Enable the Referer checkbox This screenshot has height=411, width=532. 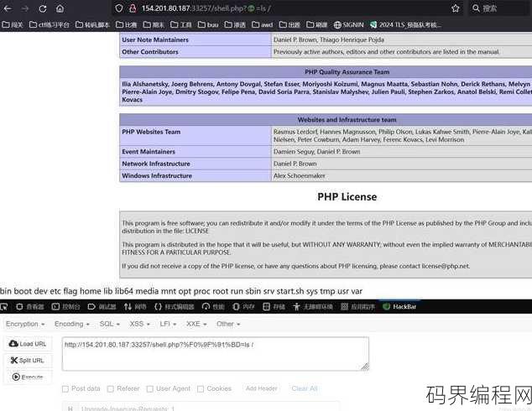[x=111, y=389]
